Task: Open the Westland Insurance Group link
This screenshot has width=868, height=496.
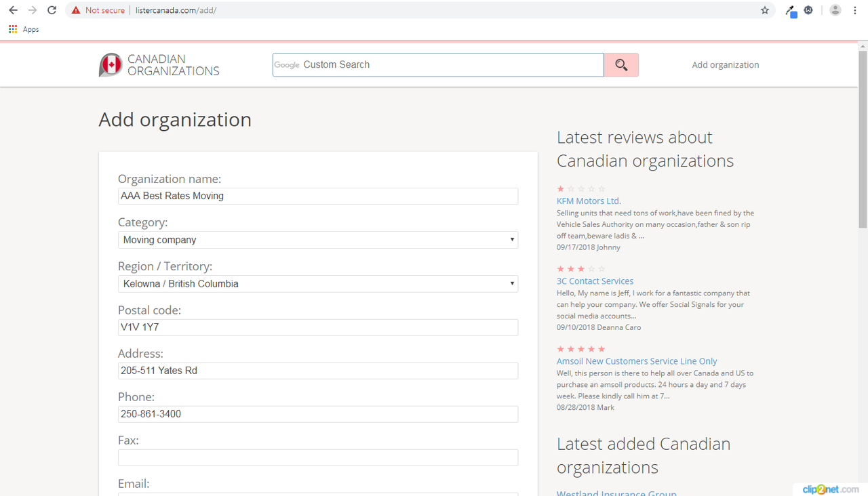Action: pyautogui.click(x=616, y=493)
